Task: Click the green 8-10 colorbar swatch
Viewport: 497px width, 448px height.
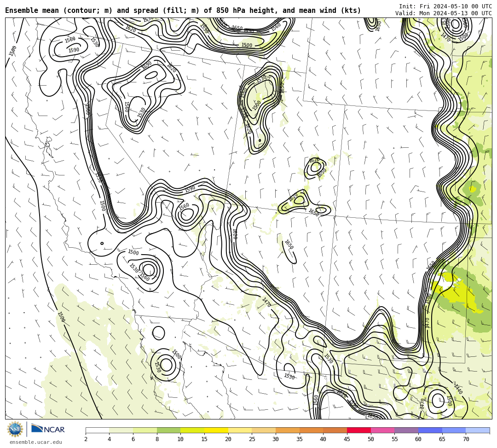Action: click(x=168, y=430)
